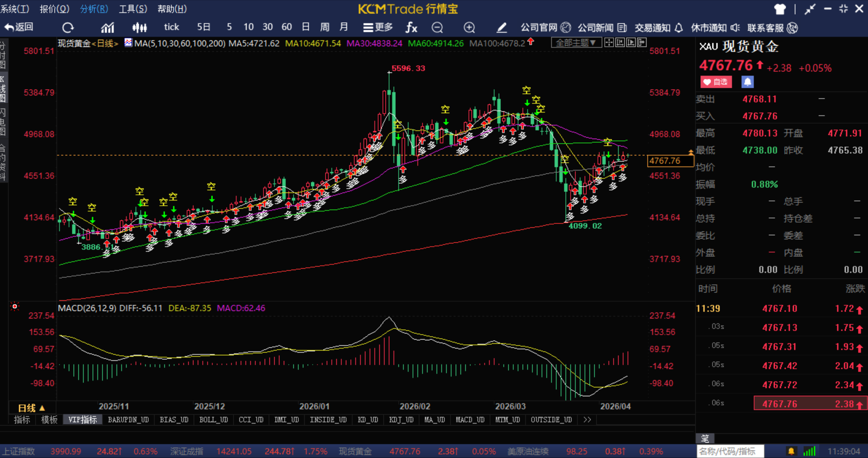Open the 工具(S) menu
Screen dimensions: 868x458
(x=133, y=9)
